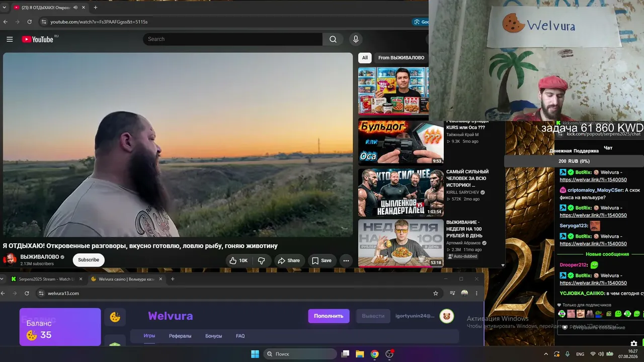Switch to the Serpens2025 Stream tab
Viewport: 644px width, 362px height.
[45, 279]
